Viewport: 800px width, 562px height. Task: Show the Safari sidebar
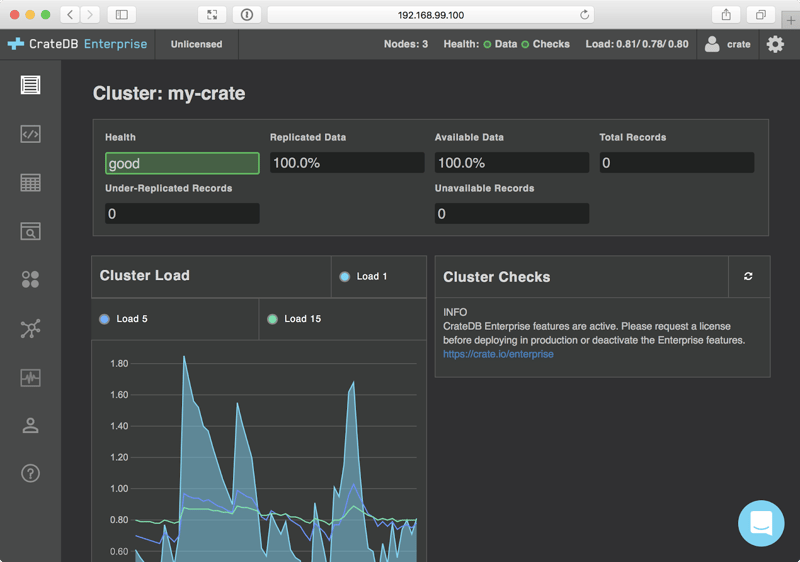[121, 15]
